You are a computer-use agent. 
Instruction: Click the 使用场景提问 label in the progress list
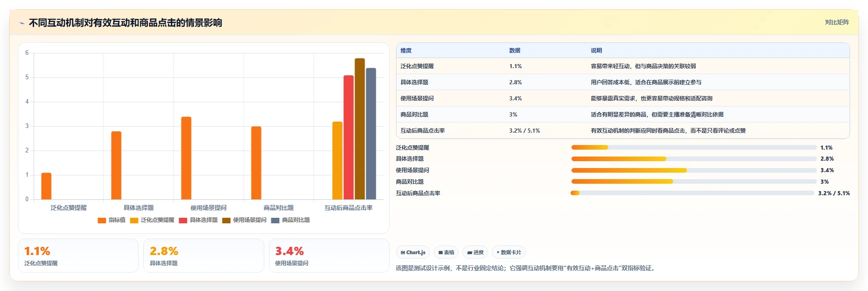click(413, 170)
